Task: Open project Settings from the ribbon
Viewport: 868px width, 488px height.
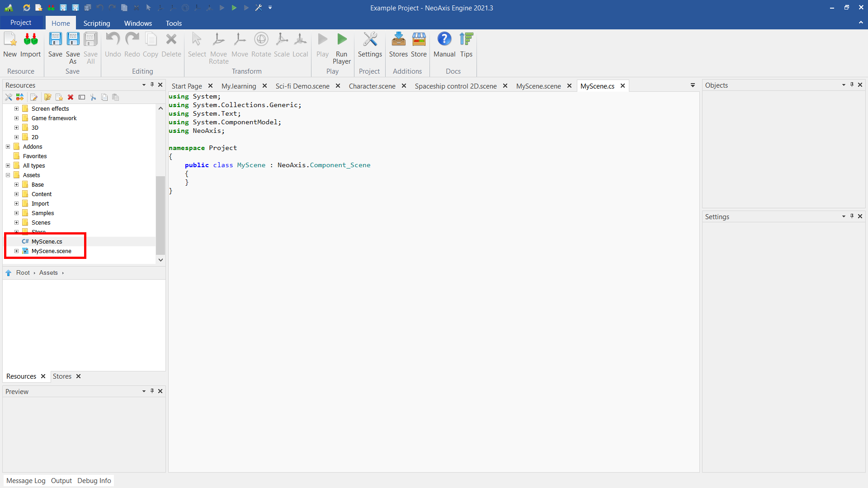Action: (370, 40)
